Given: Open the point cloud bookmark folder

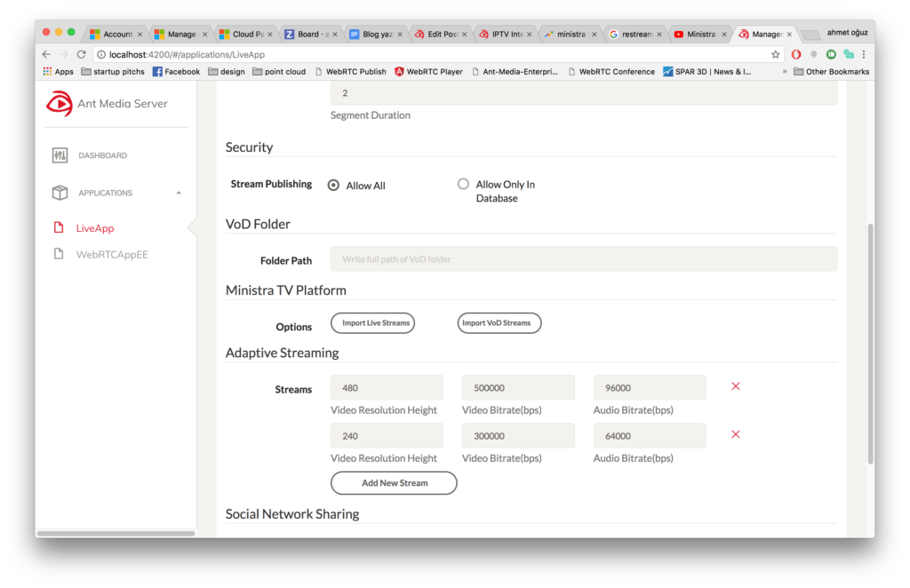Looking at the screenshot, I should [279, 71].
